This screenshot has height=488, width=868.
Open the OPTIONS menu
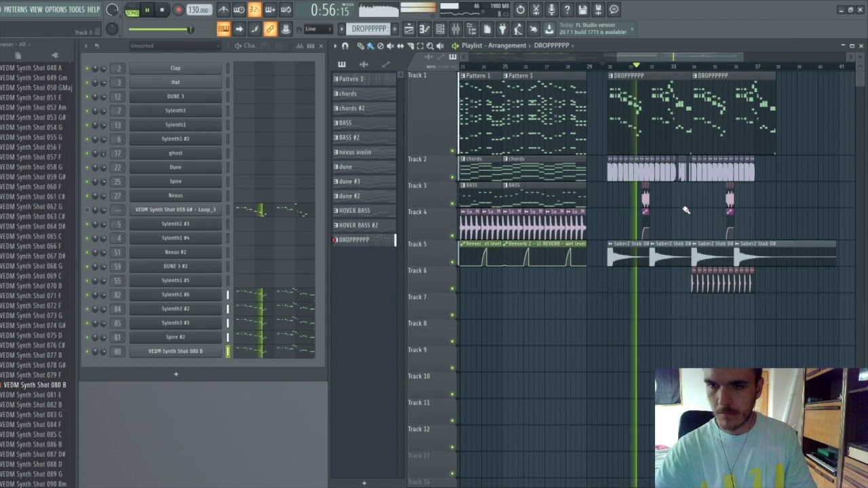click(x=56, y=9)
